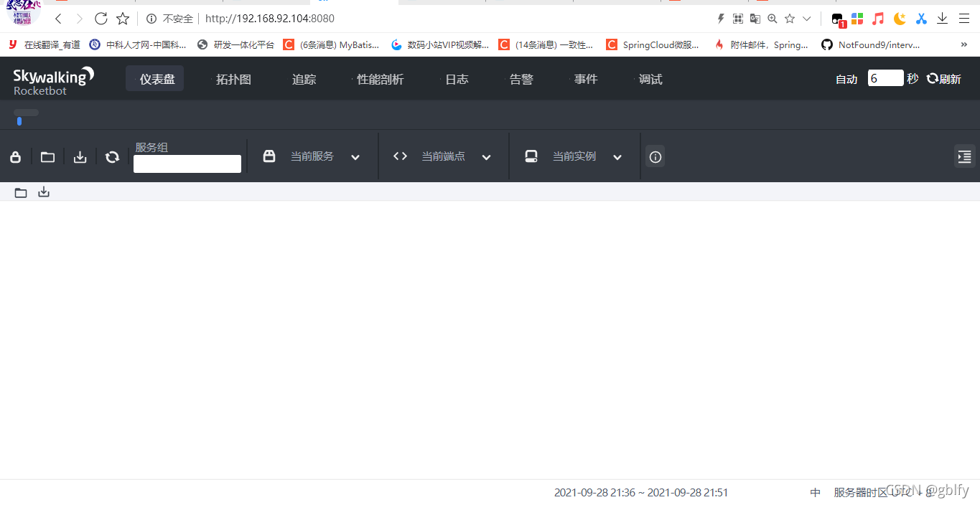
Task: Open the colorful four-squares extension
Action: click(x=857, y=19)
